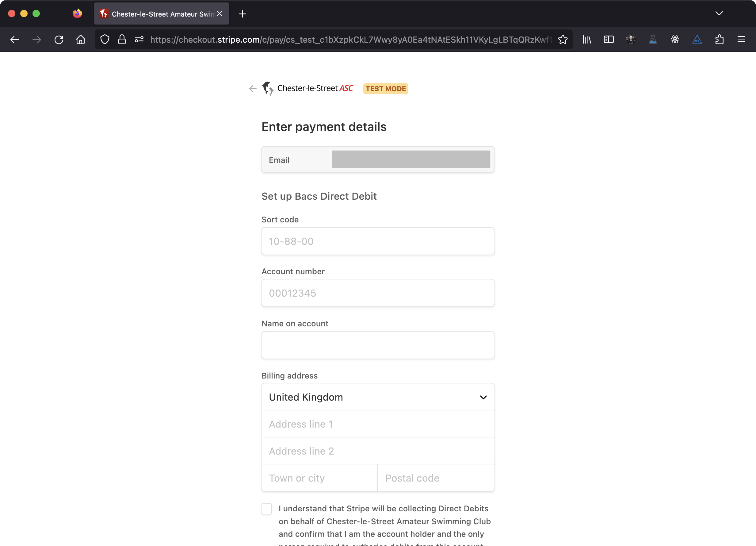The height and width of the screenshot is (546, 756).
Task: Focus the Name on account input
Action: point(378,345)
